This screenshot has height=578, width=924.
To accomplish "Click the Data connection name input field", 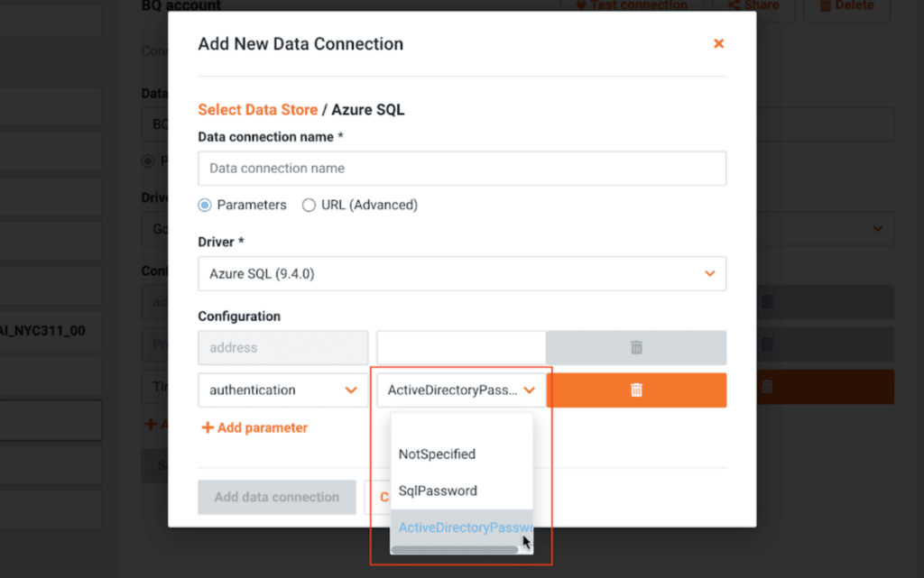I will pos(462,168).
